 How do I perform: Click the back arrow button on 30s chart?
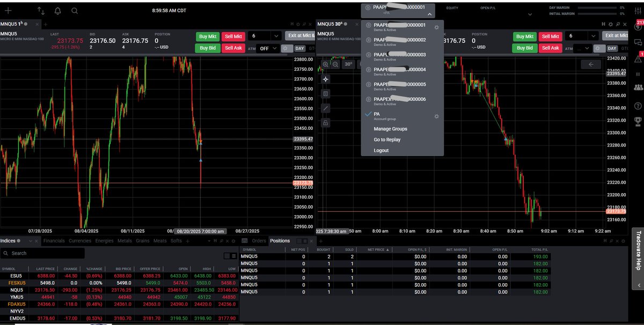point(591,64)
